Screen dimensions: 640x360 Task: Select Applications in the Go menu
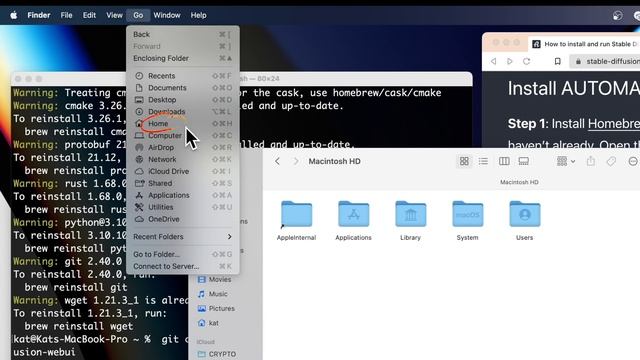coord(182,195)
